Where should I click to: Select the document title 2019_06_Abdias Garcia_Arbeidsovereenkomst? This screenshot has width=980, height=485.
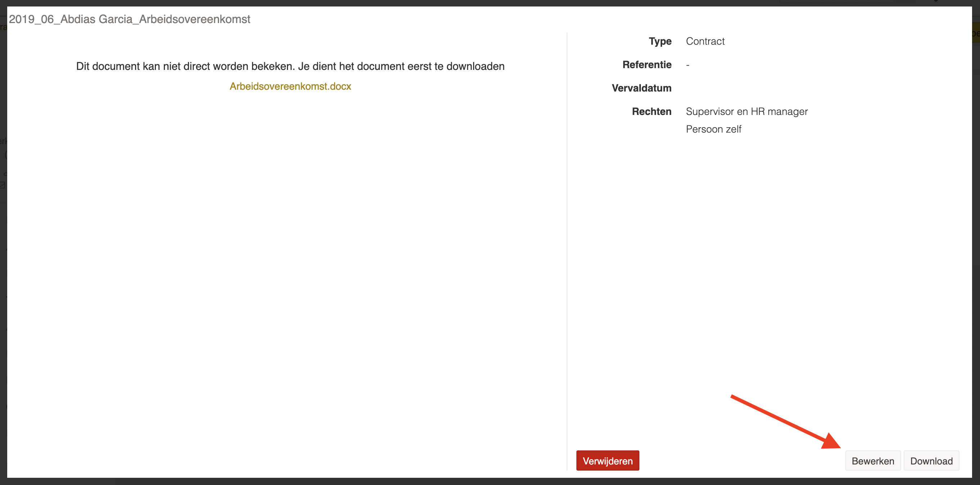coord(130,19)
